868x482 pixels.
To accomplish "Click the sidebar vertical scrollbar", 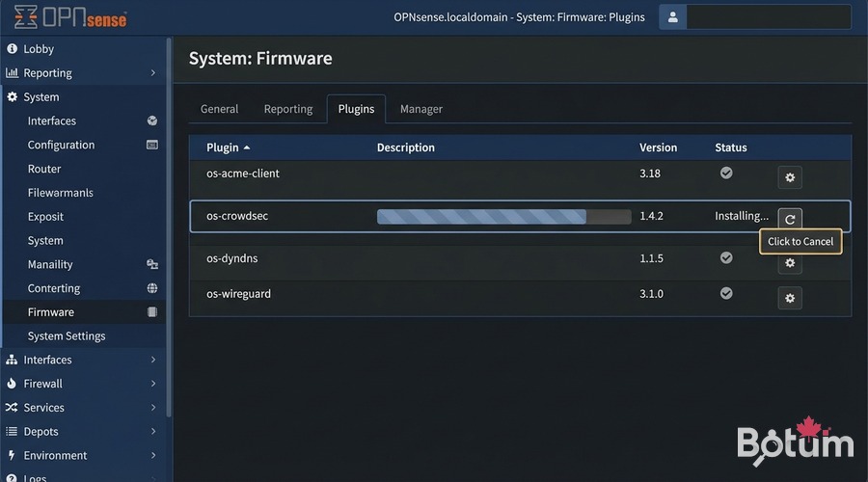I will click(x=169, y=227).
